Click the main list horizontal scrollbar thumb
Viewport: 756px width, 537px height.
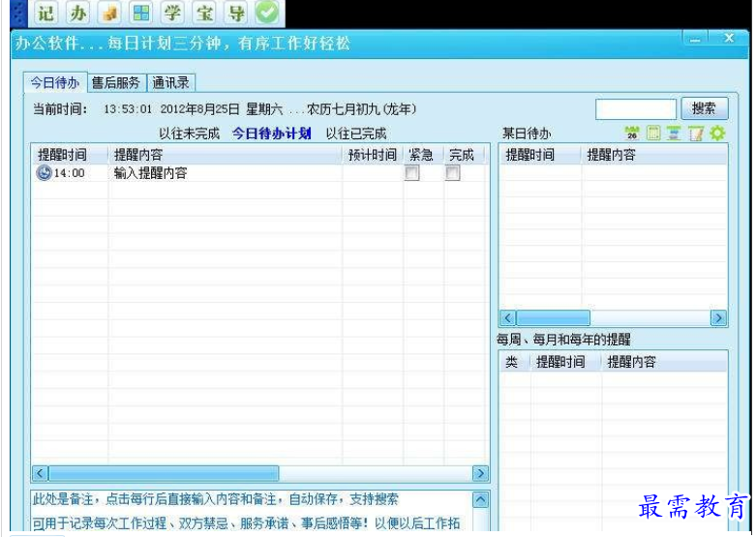[164, 473]
